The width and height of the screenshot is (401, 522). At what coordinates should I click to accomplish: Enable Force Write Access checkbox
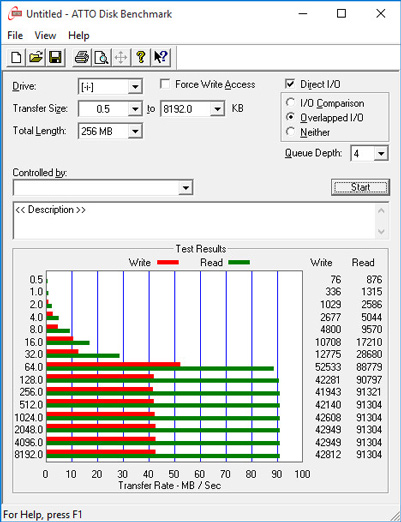[x=165, y=84]
